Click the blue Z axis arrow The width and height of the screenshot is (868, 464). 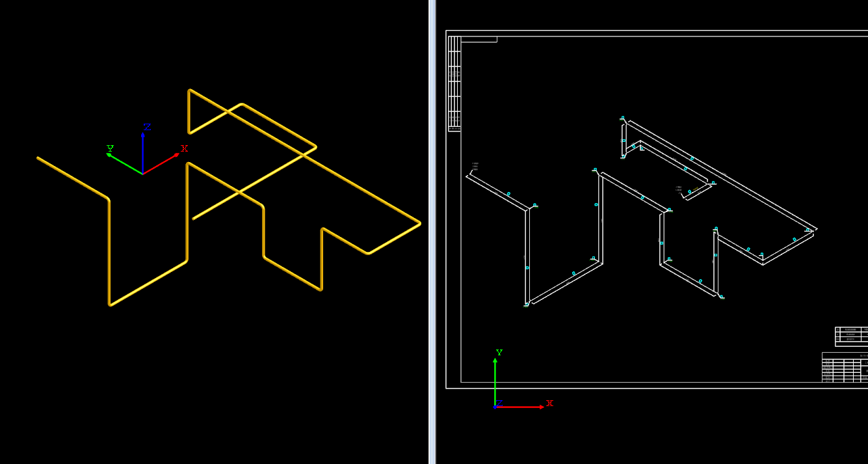click(142, 150)
